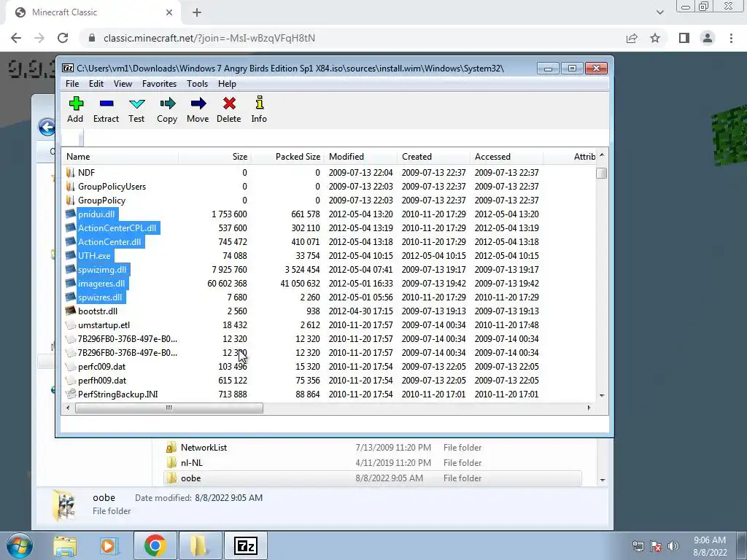Sort files by the Size column
This screenshot has height=560, width=747.
215,157
